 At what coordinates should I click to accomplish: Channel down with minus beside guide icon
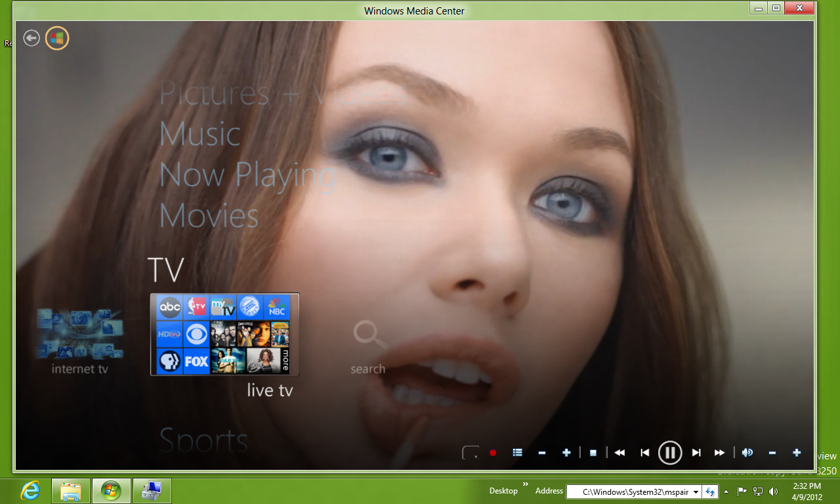tap(541, 453)
